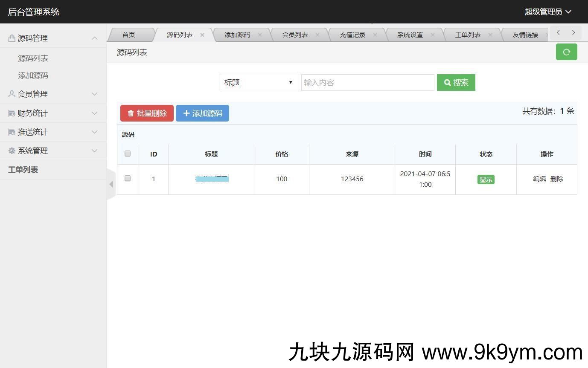Close the 系统设置 tab via X icon

[x=433, y=35]
